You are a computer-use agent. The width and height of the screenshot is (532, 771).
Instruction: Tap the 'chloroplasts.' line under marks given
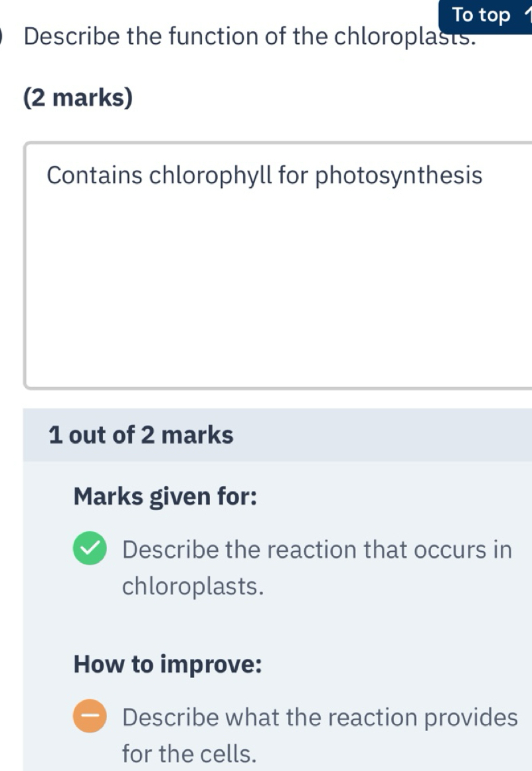point(193,586)
